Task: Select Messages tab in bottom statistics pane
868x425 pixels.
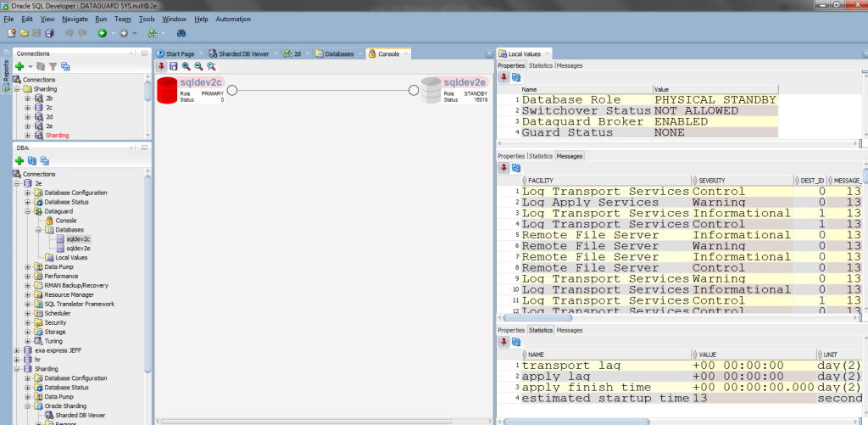Action: (569, 330)
